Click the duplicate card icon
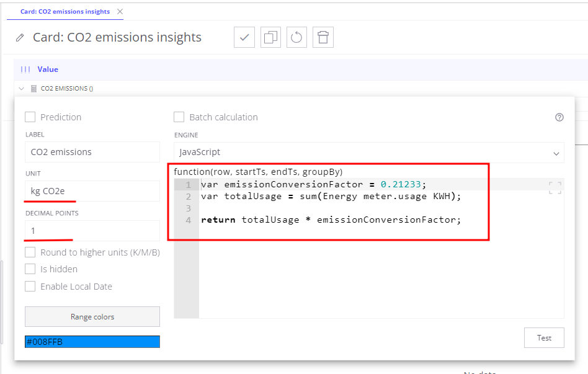The width and height of the screenshot is (588, 374). tap(270, 37)
